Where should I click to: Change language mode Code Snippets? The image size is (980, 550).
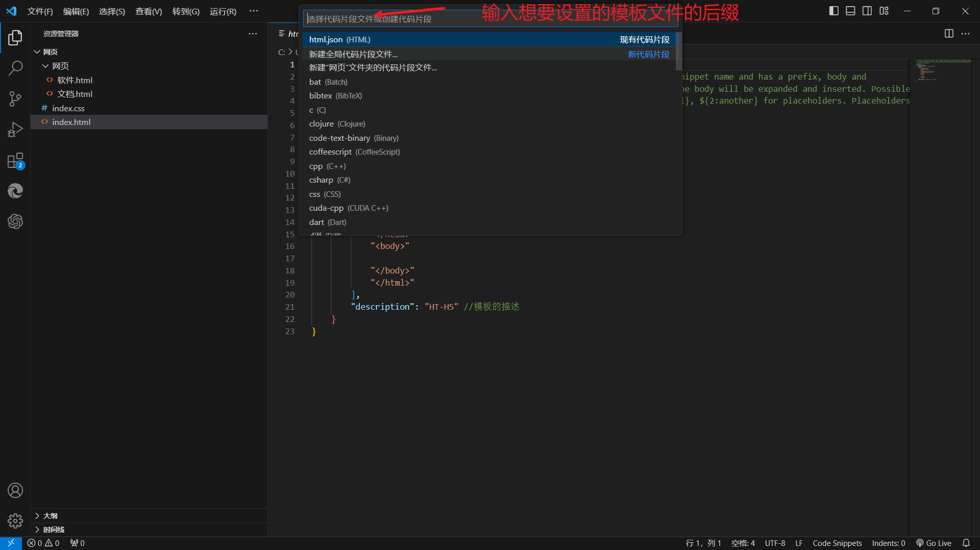[837, 543]
